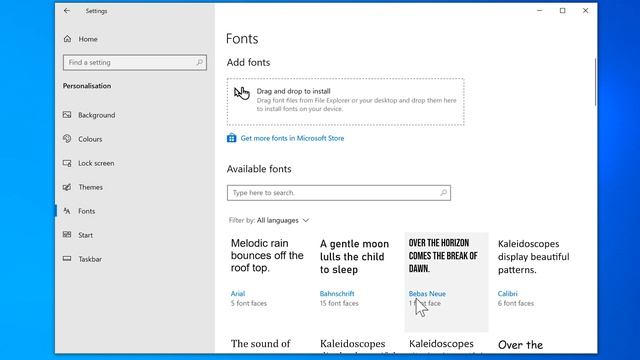Open the Bebas Neue font link
The height and width of the screenshot is (360, 640).
tap(427, 293)
